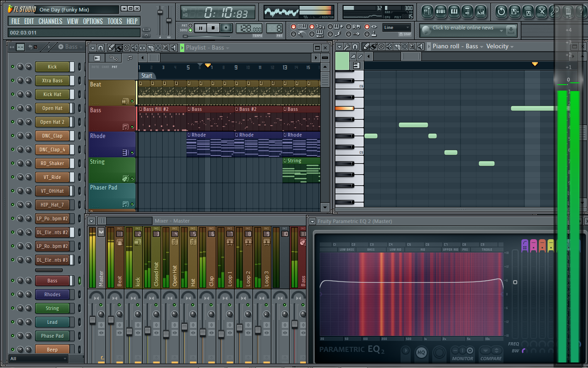
Task: Open the Mixer options menu arrow
Action: (91, 221)
